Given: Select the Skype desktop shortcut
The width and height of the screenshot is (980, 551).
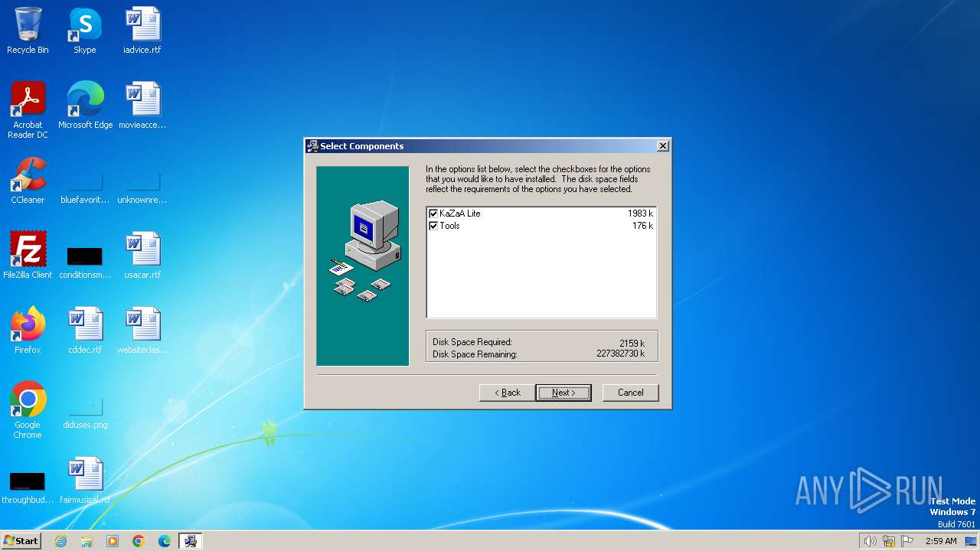Looking at the screenshot, I should point(85,31).
